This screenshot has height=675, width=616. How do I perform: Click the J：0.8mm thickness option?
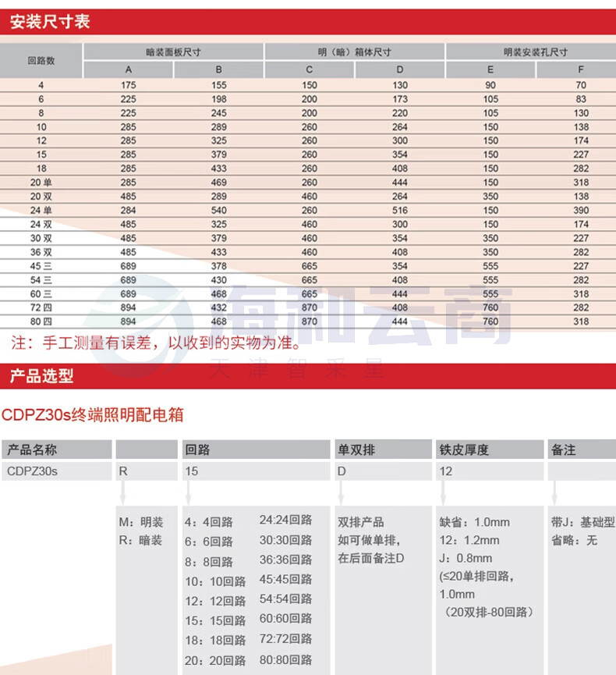[466, 559]
